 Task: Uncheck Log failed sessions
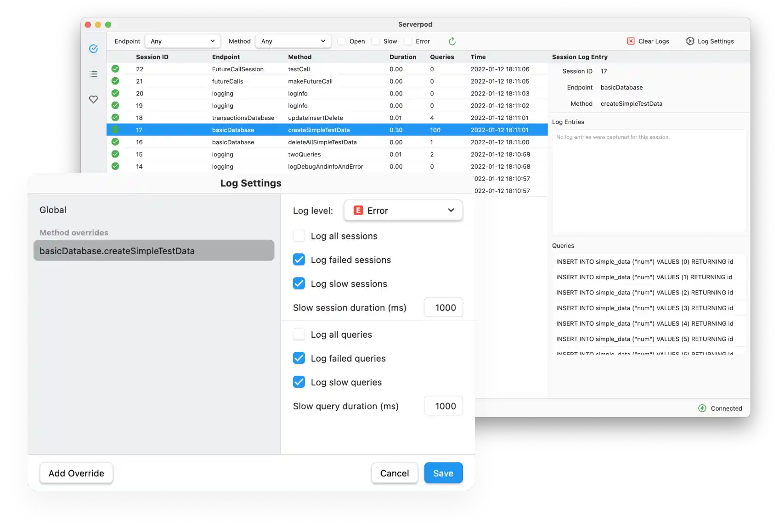coord(299,260)
